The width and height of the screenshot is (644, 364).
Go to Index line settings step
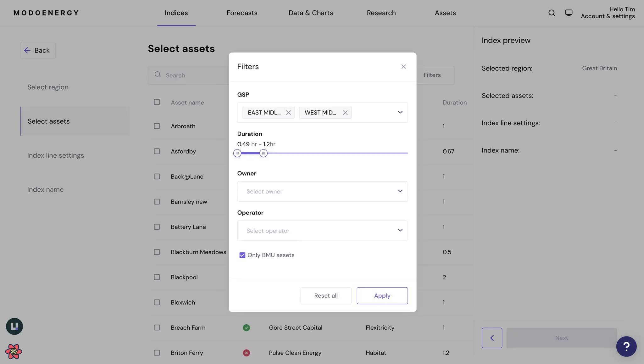[x=55, y=155]
